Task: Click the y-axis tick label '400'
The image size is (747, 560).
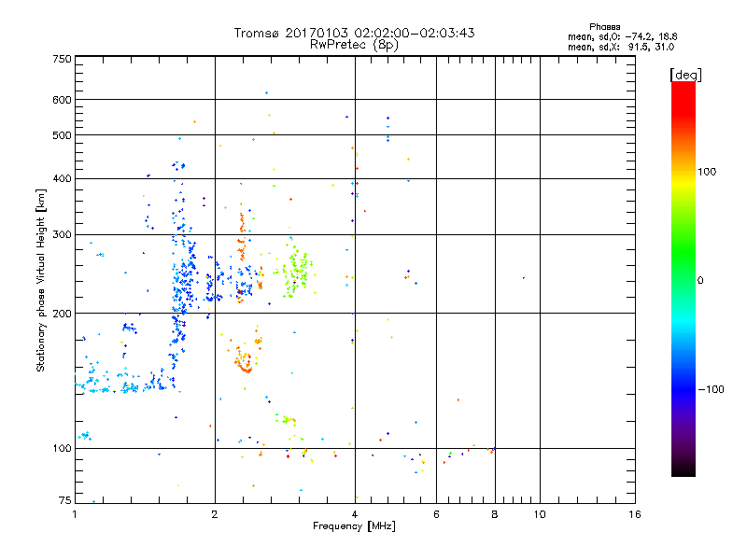Action: (x=62, y=179)
